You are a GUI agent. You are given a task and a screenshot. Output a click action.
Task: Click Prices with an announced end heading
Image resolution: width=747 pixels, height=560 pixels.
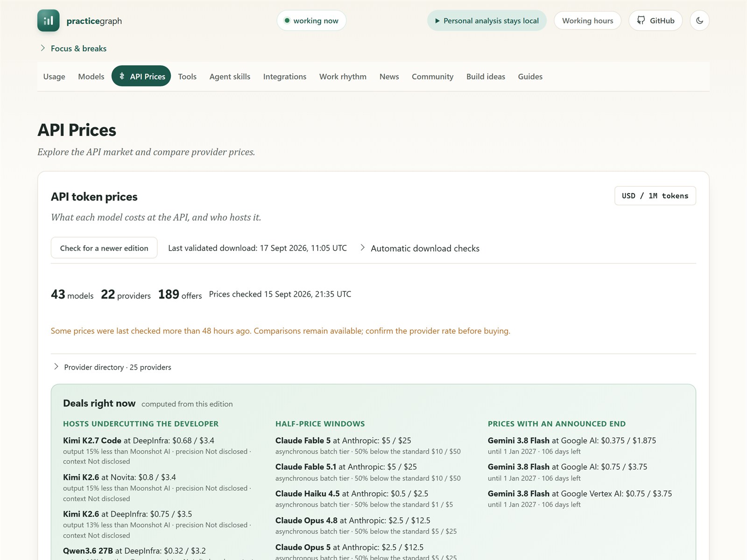[x=557, y=424]
